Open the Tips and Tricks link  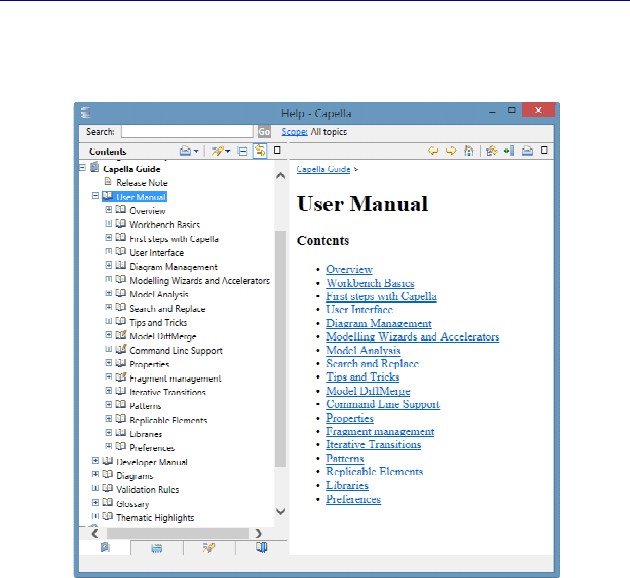click(362, 377)
